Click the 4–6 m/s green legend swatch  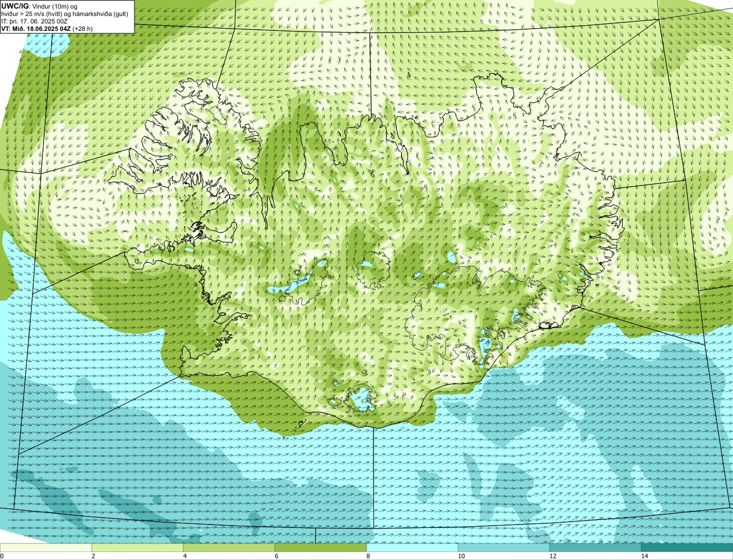pos(229,547)
